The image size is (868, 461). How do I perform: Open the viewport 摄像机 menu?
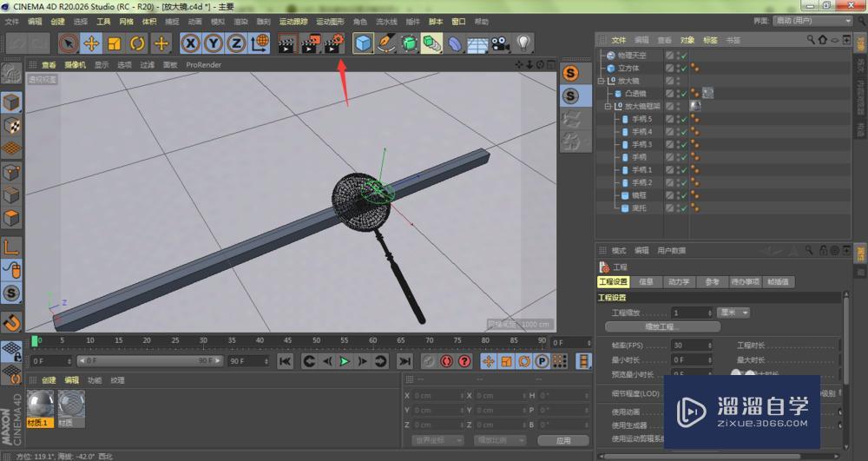76,65
